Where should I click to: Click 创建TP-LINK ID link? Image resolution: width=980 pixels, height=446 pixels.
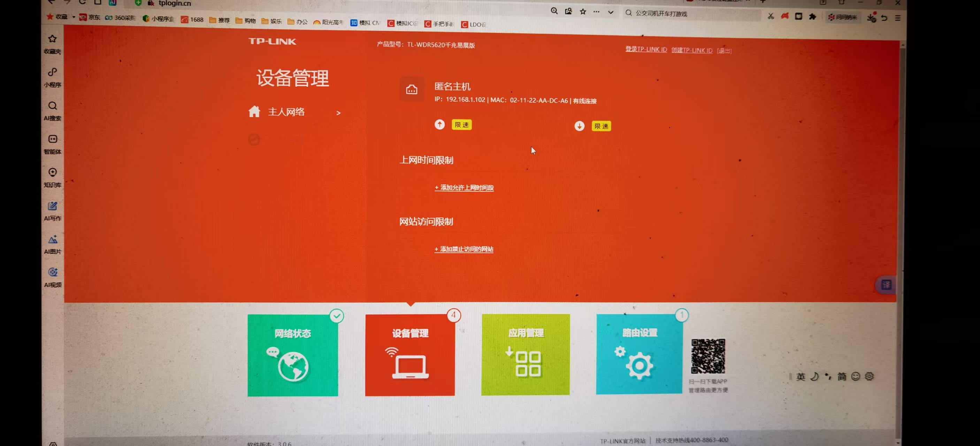[692, 50]
